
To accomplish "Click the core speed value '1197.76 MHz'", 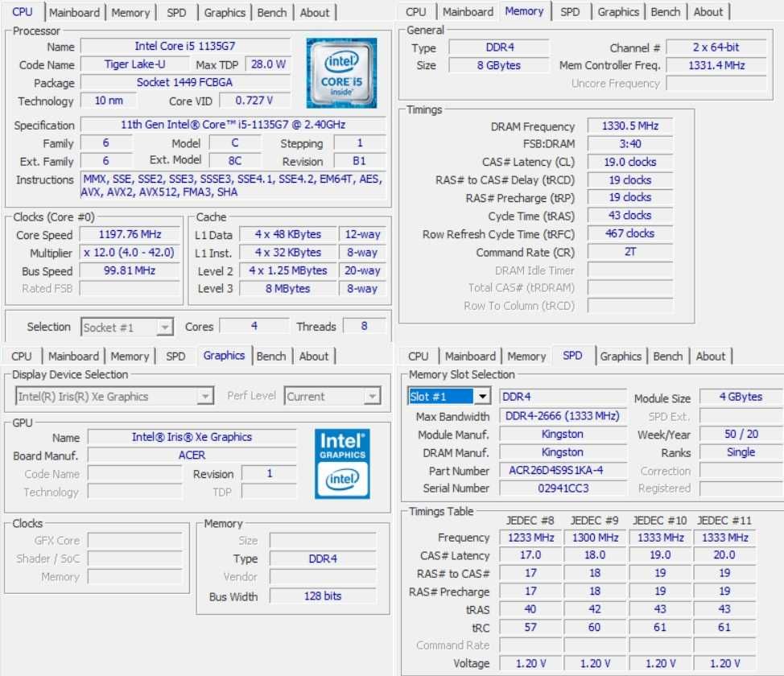I will click(130, 234).
